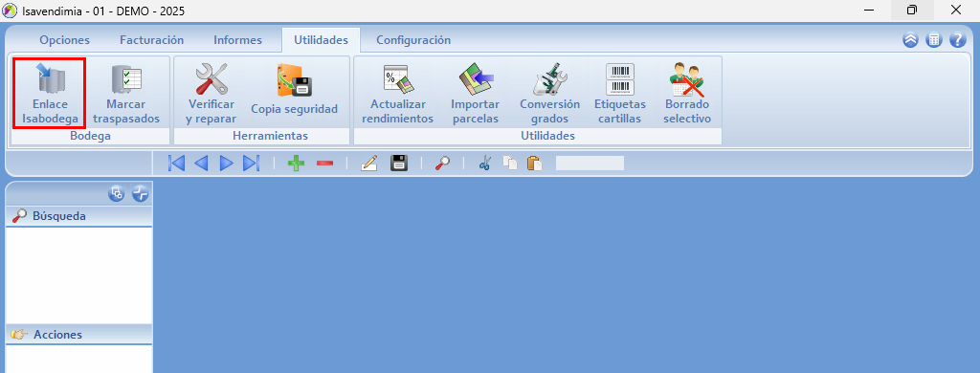Go to next record arrow

pos(226,164)
